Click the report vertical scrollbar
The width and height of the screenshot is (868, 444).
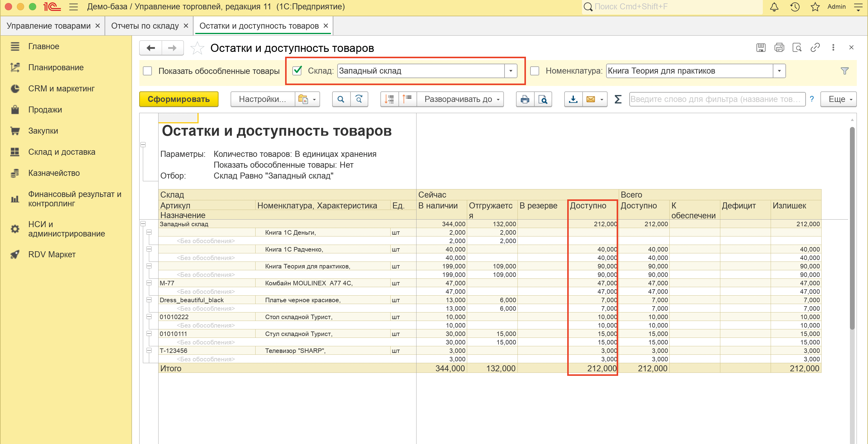(x=852, y=228)
